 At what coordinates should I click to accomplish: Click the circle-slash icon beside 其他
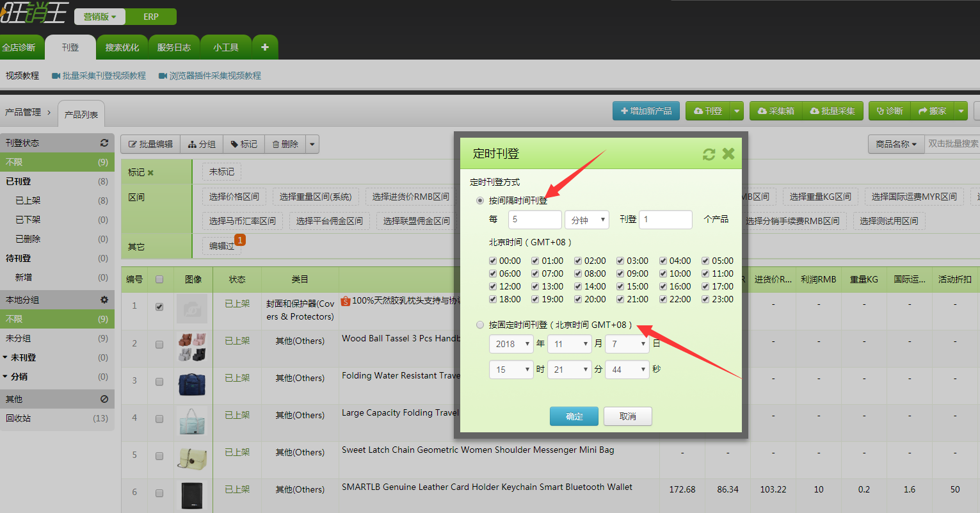104,399
